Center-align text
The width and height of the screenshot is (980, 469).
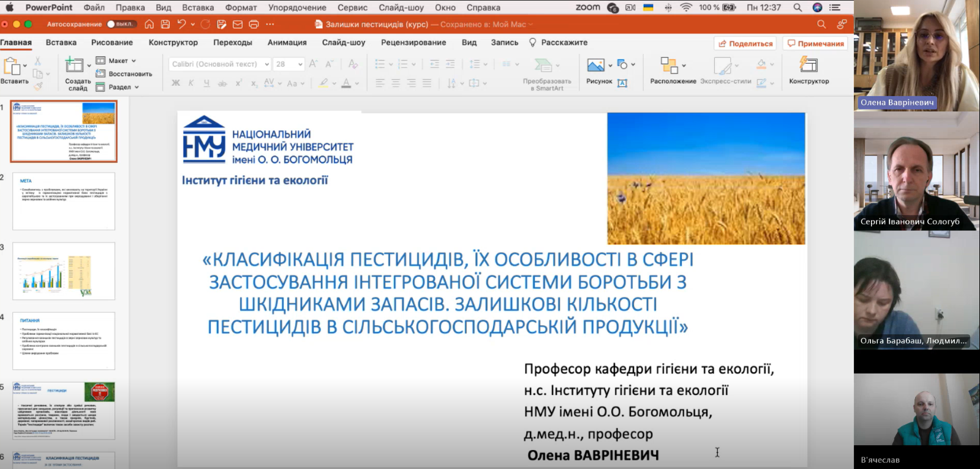pyautogui.click(x=396, y=83)
